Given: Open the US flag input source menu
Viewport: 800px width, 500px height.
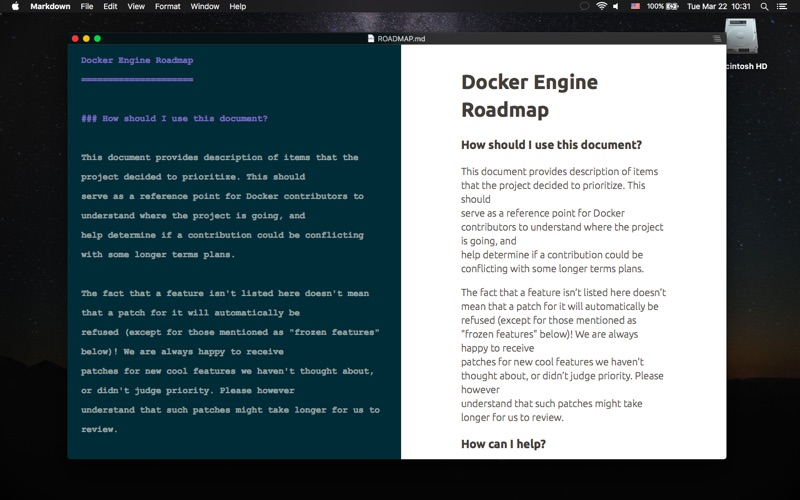Looking at the screenshot, I should pyautogui.click(x=635, y=6).
